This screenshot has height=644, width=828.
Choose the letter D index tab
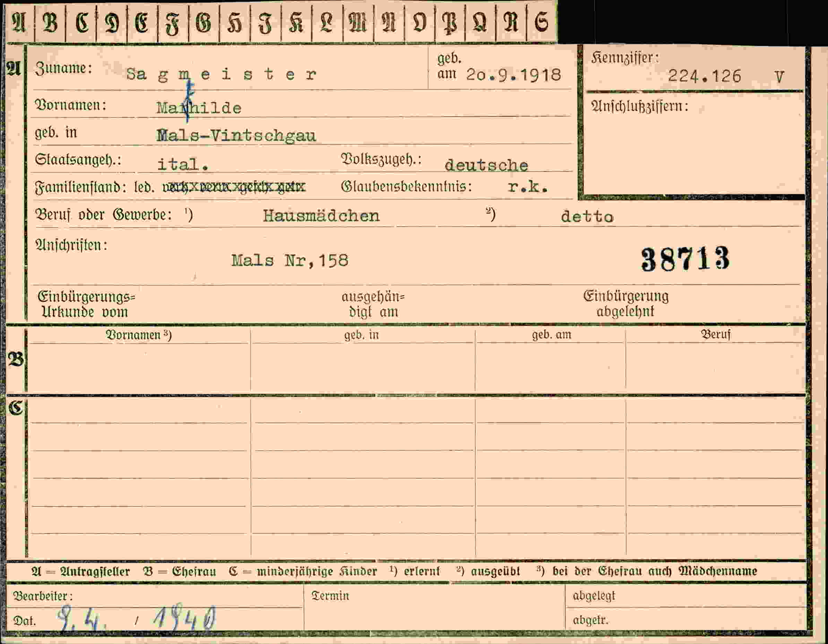pos(112,23)
